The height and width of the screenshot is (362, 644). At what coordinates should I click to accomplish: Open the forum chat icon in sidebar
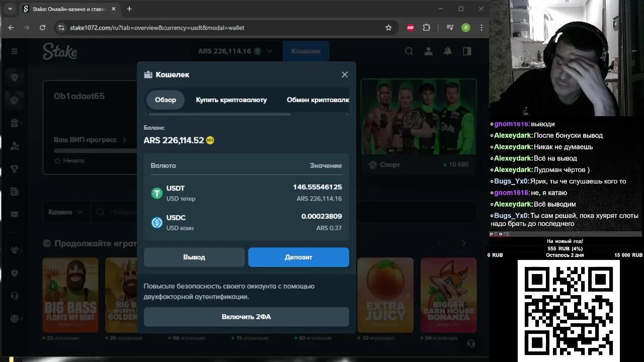click(14, 214)
